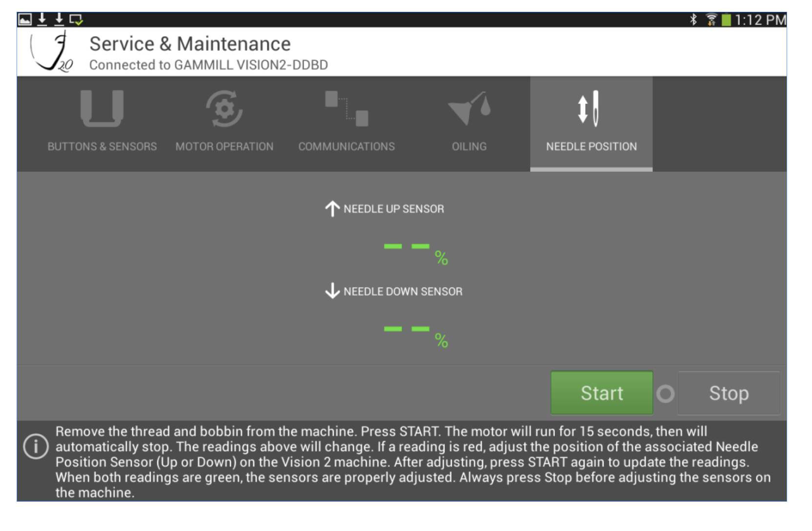Click the status circle between Start and Stop

[667, 392]
